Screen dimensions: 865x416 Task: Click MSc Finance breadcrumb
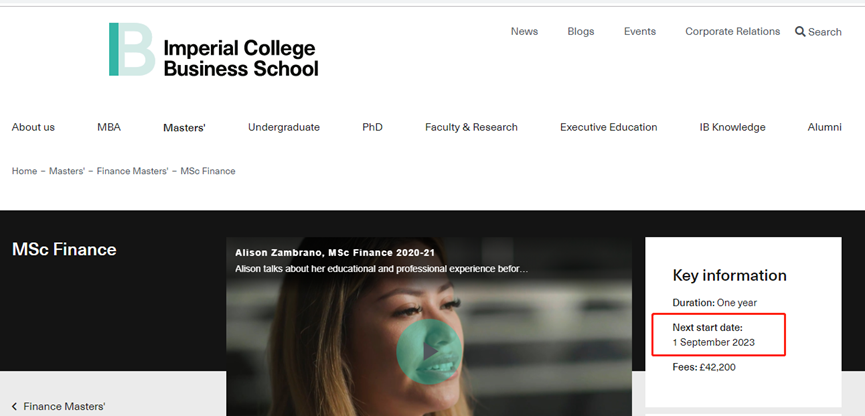[208, 171]
